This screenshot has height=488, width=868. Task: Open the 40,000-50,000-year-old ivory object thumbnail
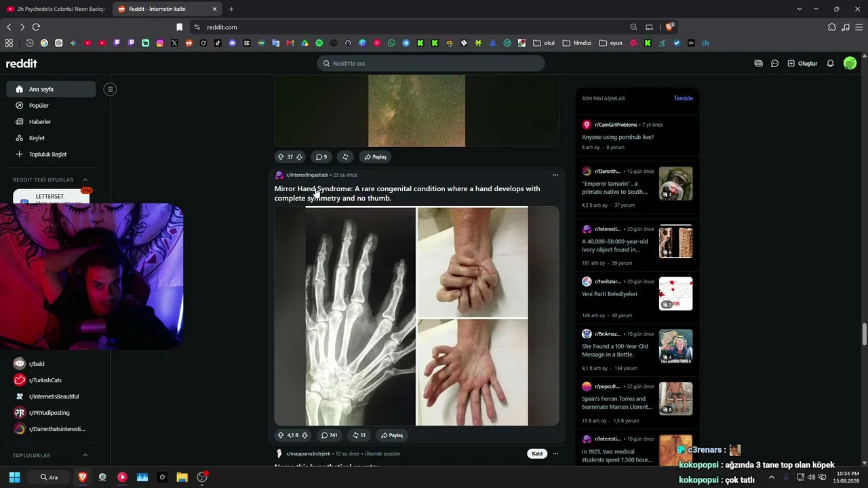[x=675, y=242]
